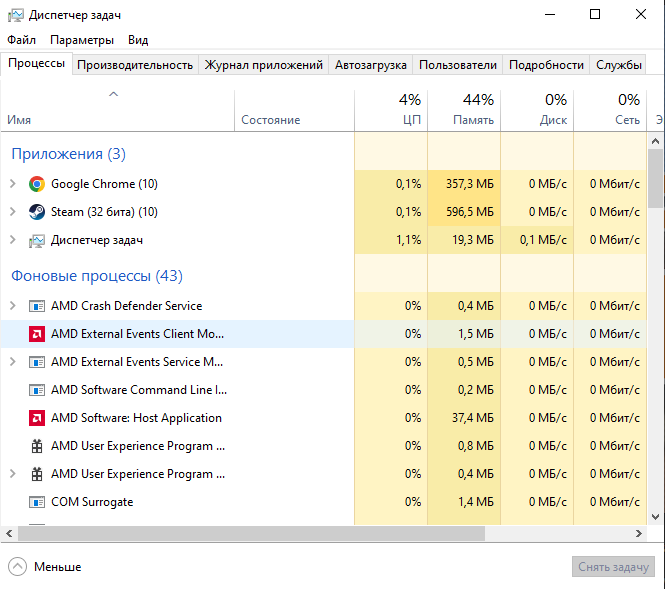Click the Google Chrome icon in process list
This screenshot has width=665, height=589.
point(37,184)
